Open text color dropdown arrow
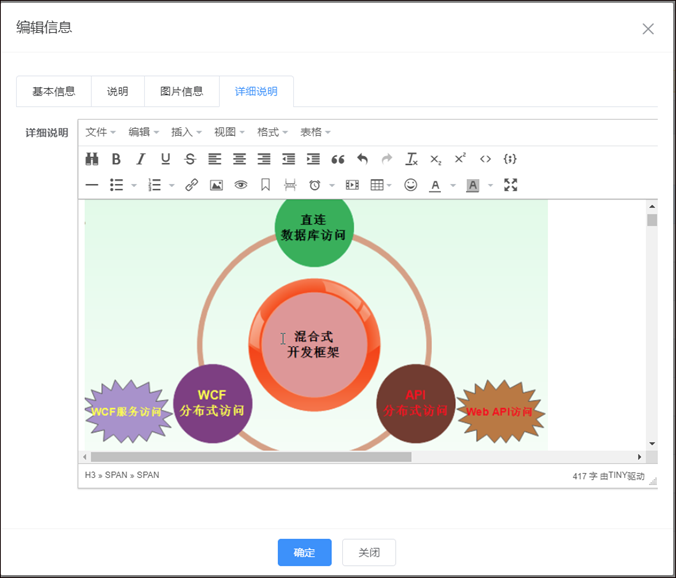The image size is (676, 578). [x=453, y=186]
